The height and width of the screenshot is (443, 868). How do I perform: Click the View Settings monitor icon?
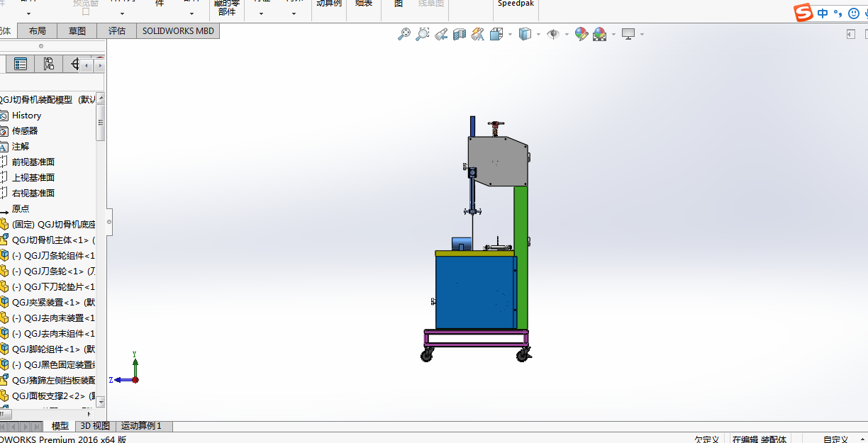[628, 33]
